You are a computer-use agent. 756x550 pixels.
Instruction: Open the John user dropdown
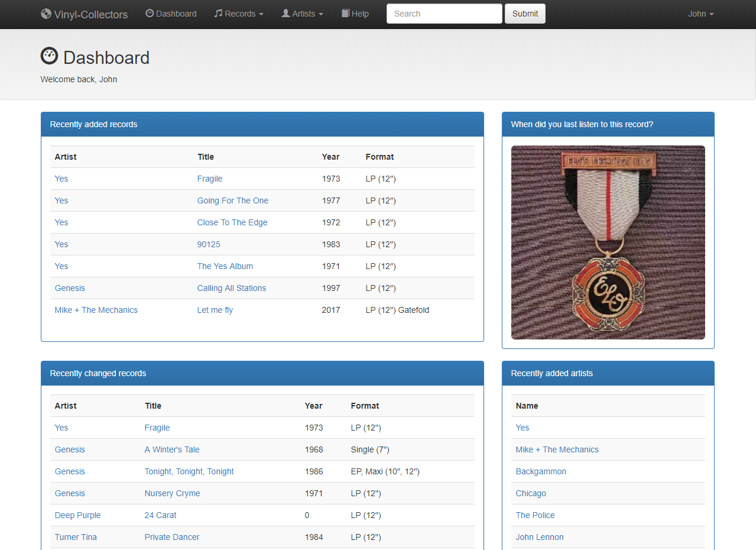click(700, 14)
